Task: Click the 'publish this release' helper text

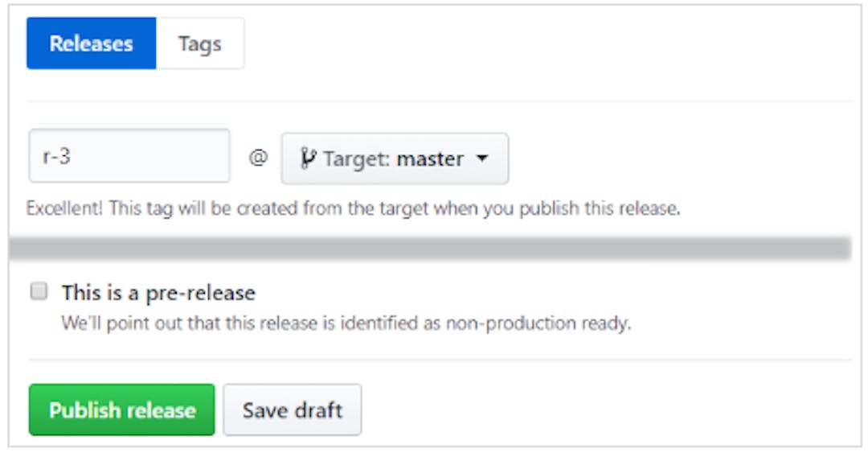Action: coord(600,209)
